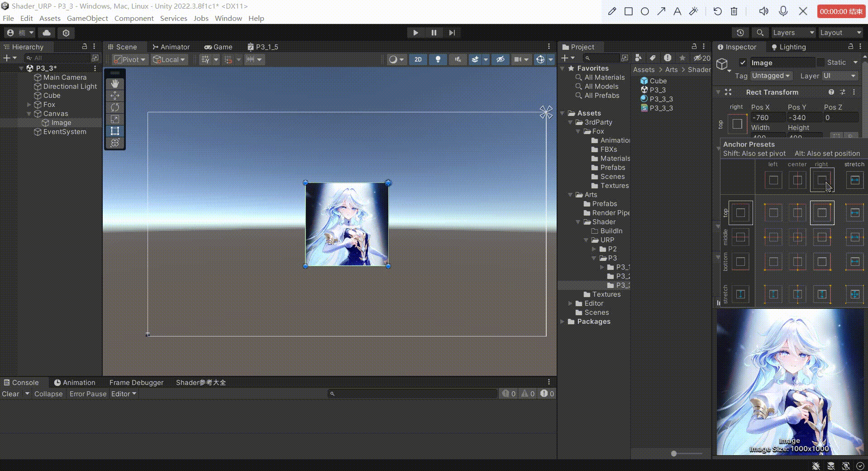This screenshot has width=868, height=471.
Task: Open the Pivot mode dropdown
Action: pyautogui.click(x=130, y=59)
